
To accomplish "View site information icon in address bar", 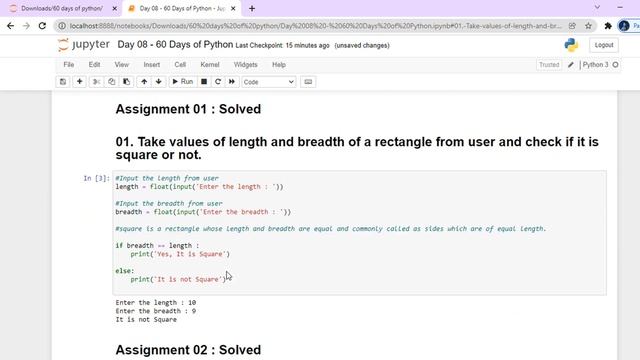I will tap(62, 26).
